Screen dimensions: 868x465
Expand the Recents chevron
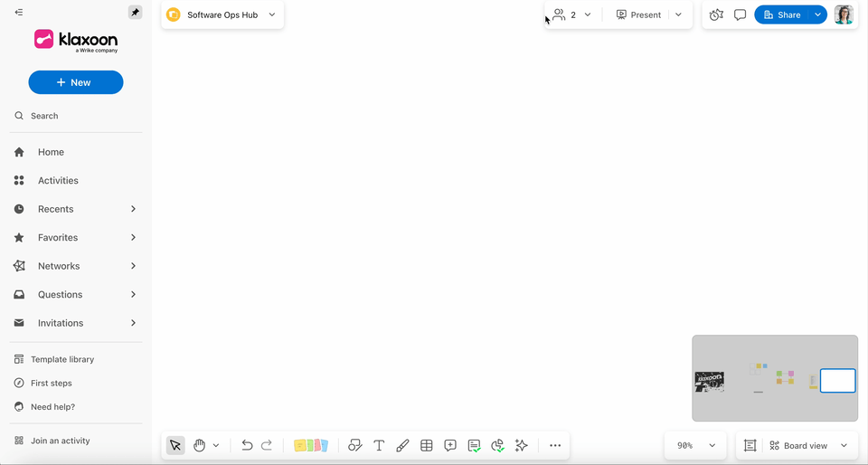pos(134,209)
